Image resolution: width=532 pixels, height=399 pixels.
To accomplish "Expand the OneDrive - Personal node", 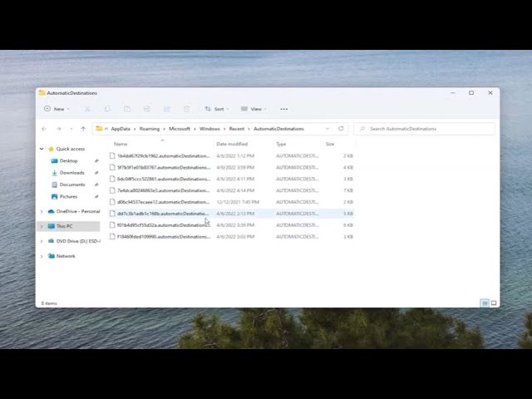I will coord(42,211).
